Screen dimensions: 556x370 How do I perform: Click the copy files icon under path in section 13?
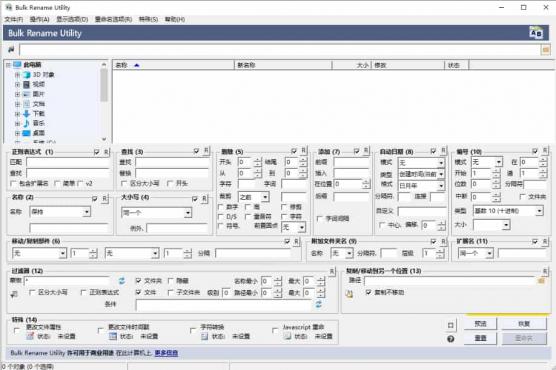tap(349, 293)
